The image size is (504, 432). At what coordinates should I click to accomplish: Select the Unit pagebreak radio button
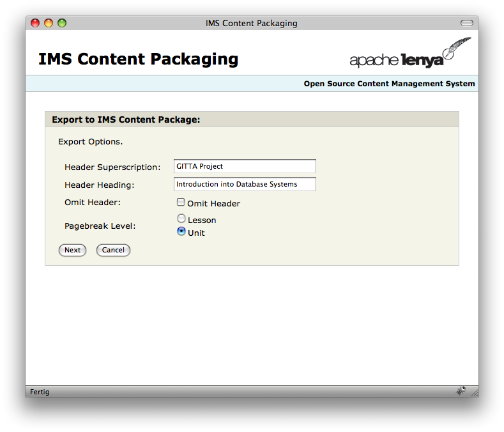pos(181,232)
